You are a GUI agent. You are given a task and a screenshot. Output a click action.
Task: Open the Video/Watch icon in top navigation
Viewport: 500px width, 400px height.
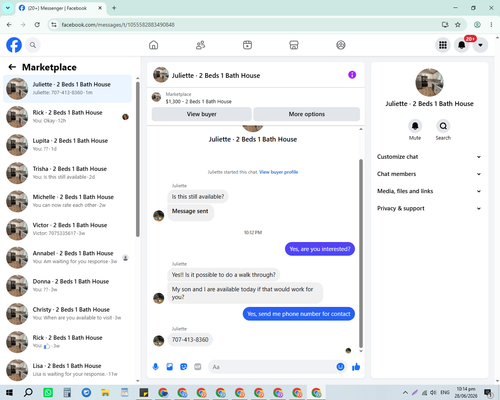(247, 45)
